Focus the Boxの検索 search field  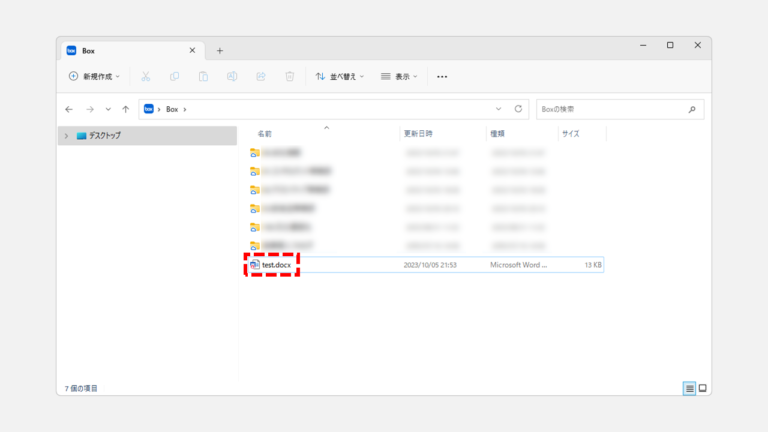[x=620, y=109]
